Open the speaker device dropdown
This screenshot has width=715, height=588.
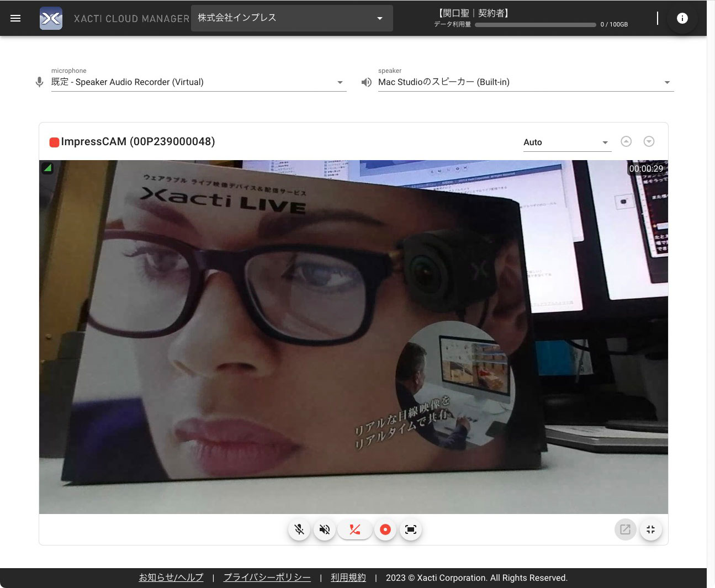click(x=526, y=82)
